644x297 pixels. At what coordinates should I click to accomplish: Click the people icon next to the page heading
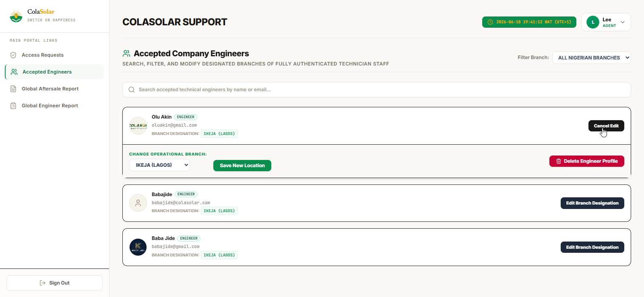[126, 53]
